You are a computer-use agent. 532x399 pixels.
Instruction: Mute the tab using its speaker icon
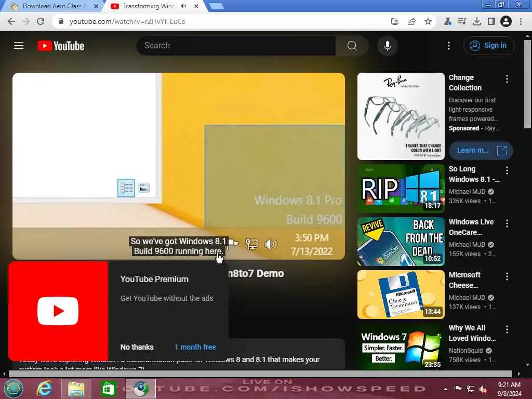(183, 6)
